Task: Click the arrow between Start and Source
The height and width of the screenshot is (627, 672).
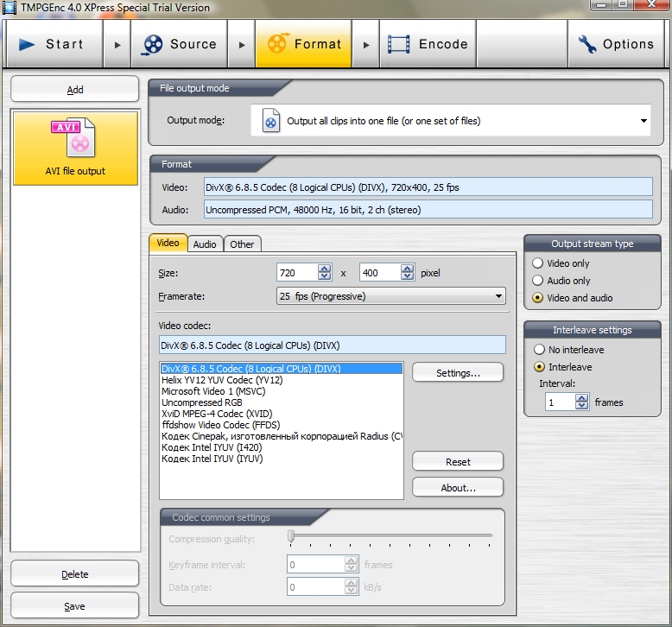Action: pos(117,45)
